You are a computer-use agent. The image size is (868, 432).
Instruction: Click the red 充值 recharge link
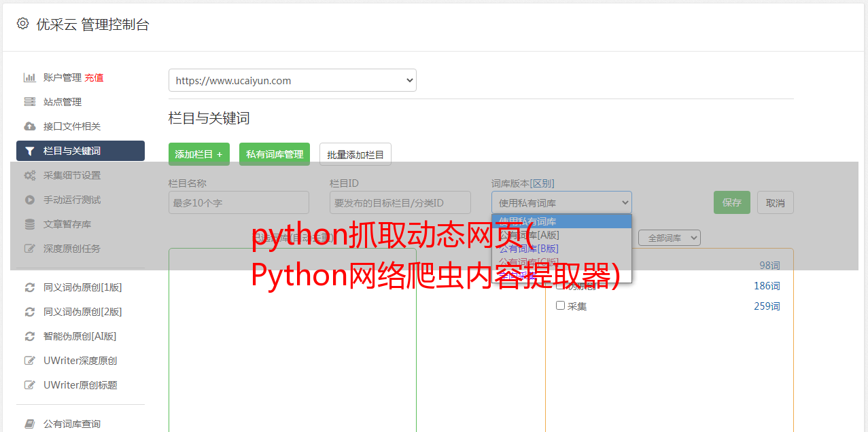94,77
